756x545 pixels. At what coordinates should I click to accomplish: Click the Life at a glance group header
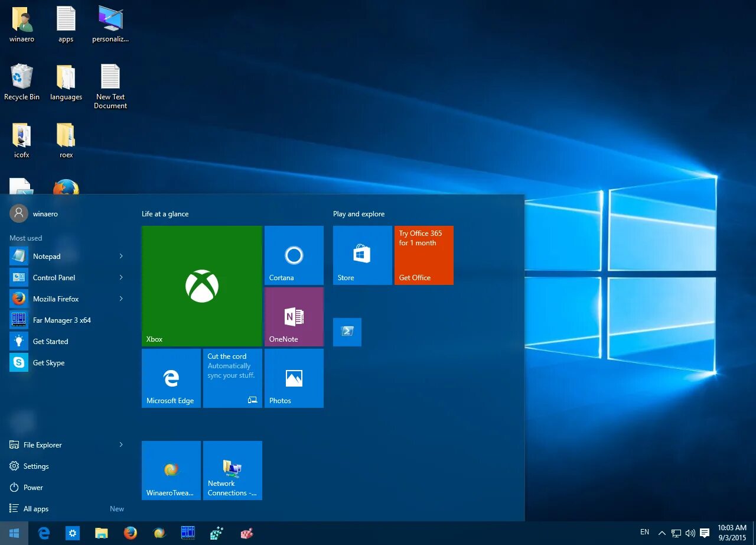(x=165, y=214)
